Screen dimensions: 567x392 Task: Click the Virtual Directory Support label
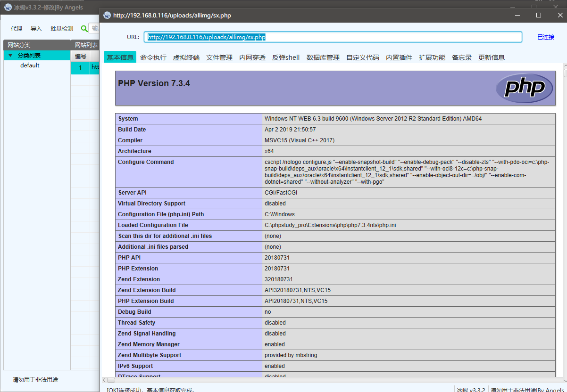(x=151, y=204)
